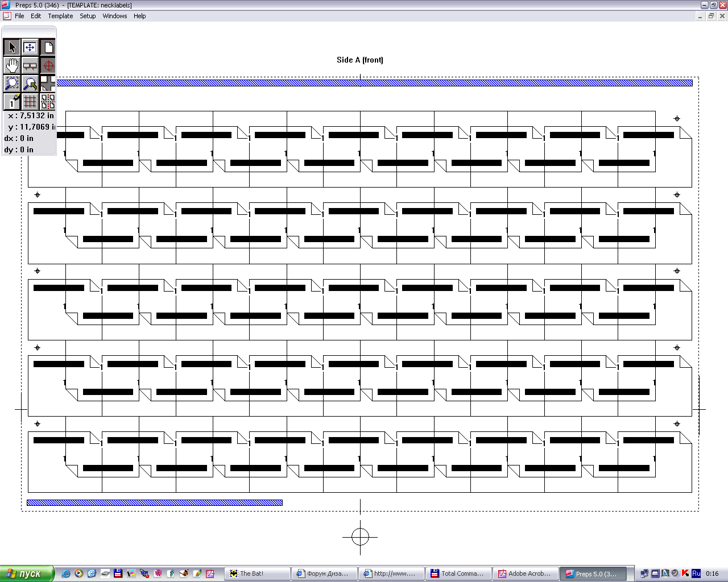Select the page numbering pencil tool
This screenshot has height=582, width=728.
pos(12,101)
